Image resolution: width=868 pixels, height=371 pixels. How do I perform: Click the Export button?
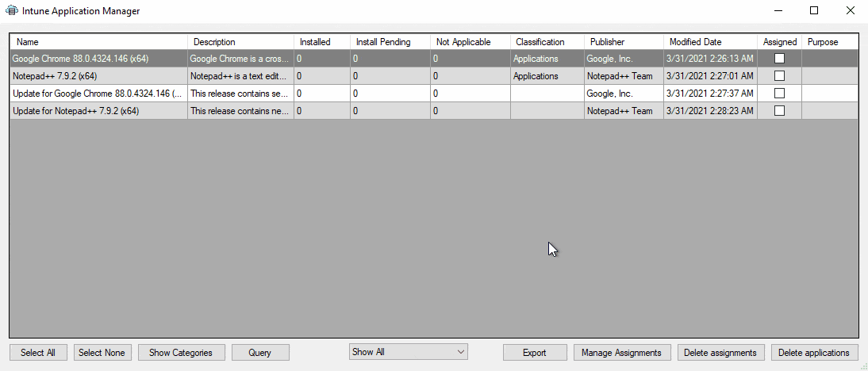(x=535, y=353)
